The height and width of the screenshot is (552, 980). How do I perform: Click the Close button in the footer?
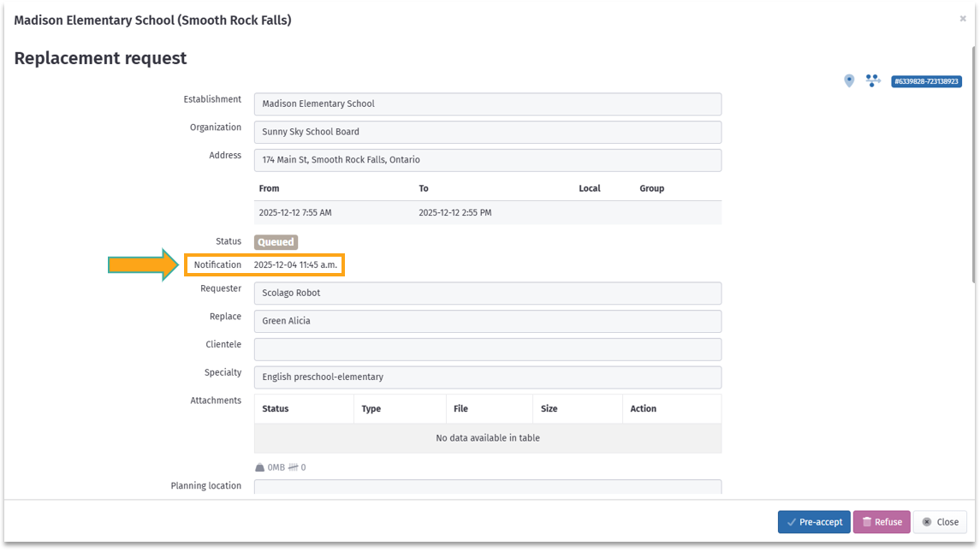[940, 522]
